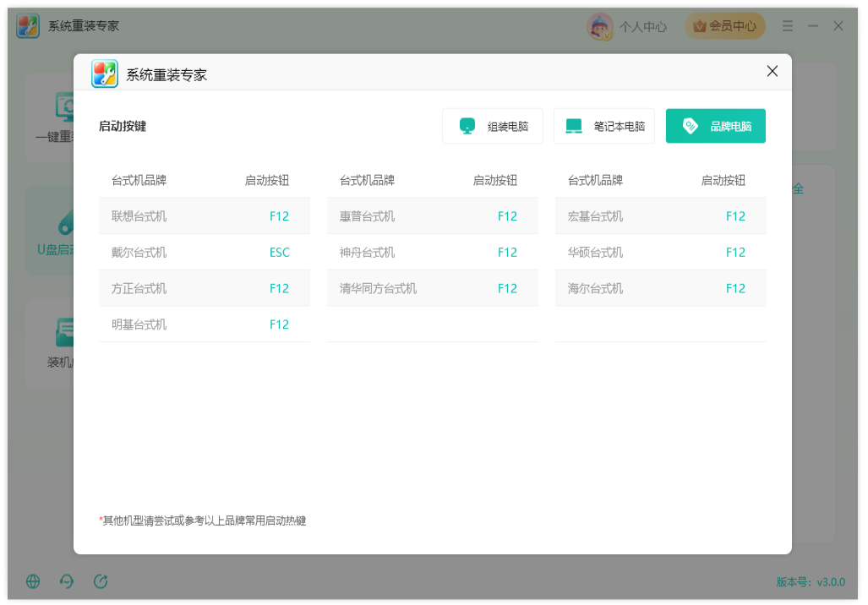
Task: Click the share icon in the bottom bar
Action: 101,581
